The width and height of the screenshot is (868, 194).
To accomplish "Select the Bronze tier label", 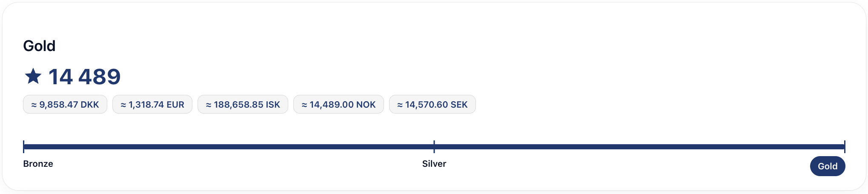I will pyautogui.click(x=38, y=164).
